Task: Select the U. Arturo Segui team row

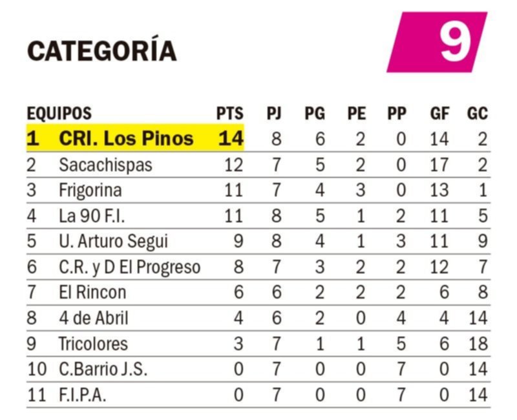Action: [258, 241]
